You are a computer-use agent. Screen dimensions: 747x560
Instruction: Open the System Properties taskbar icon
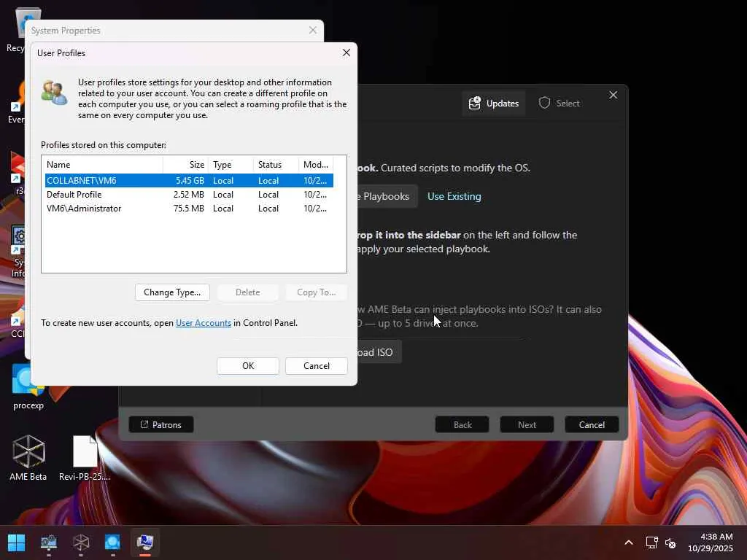point(145,542)
